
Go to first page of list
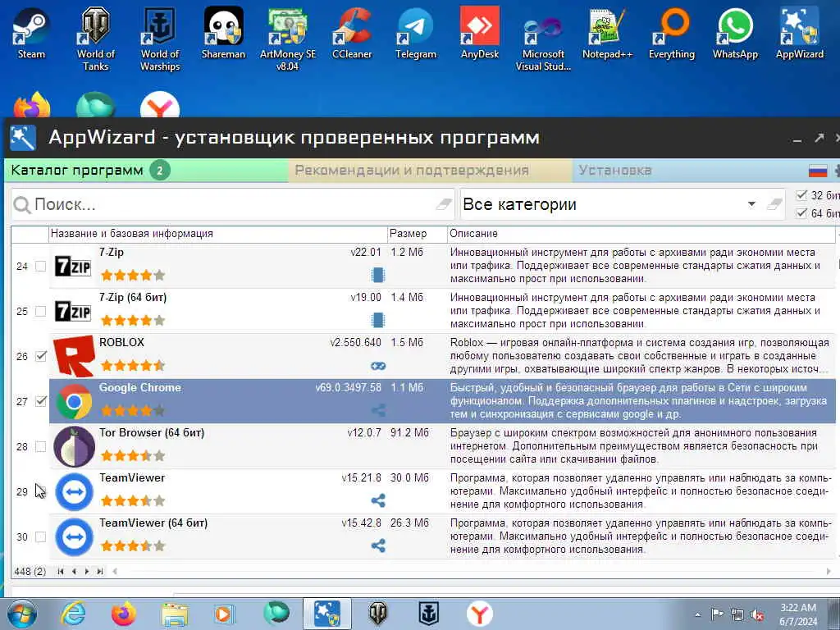coord(61,572)
